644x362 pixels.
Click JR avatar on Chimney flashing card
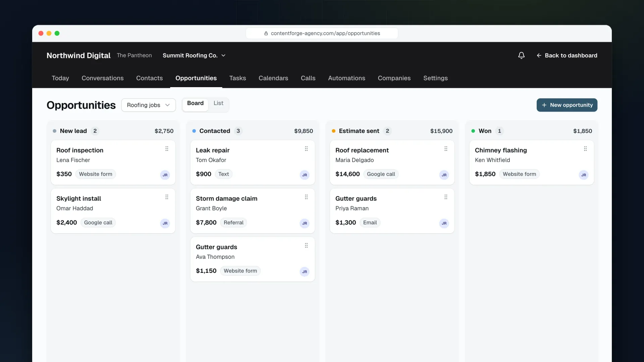584,175
